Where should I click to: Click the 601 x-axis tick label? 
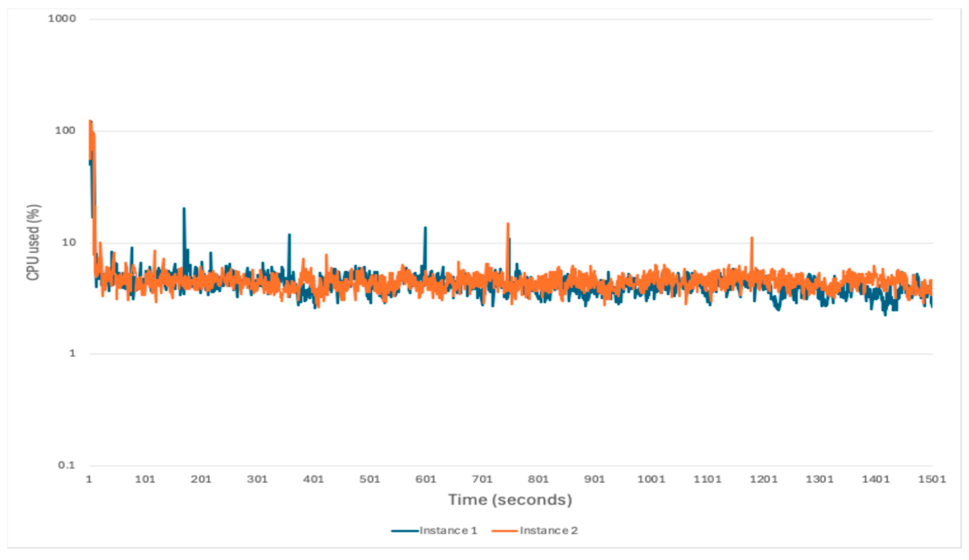426,479
